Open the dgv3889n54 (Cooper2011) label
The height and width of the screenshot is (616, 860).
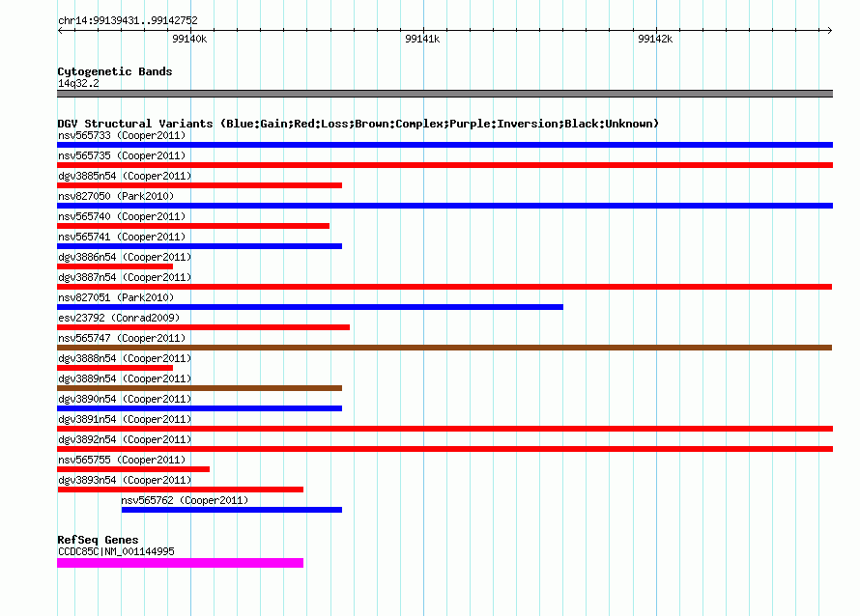coord(125,378)
